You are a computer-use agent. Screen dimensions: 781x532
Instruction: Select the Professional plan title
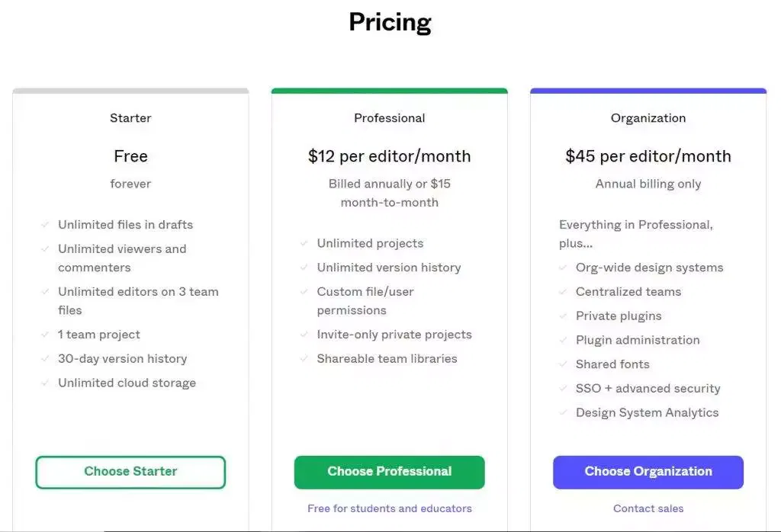coord(389,118)
